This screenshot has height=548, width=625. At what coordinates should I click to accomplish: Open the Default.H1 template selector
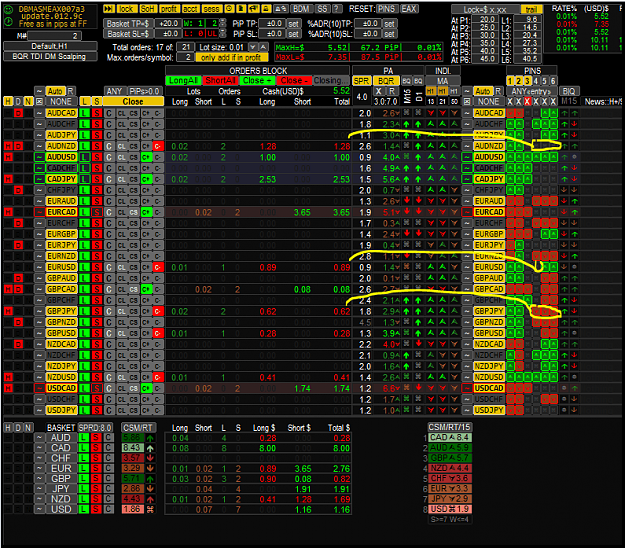(x=50, y=46)
